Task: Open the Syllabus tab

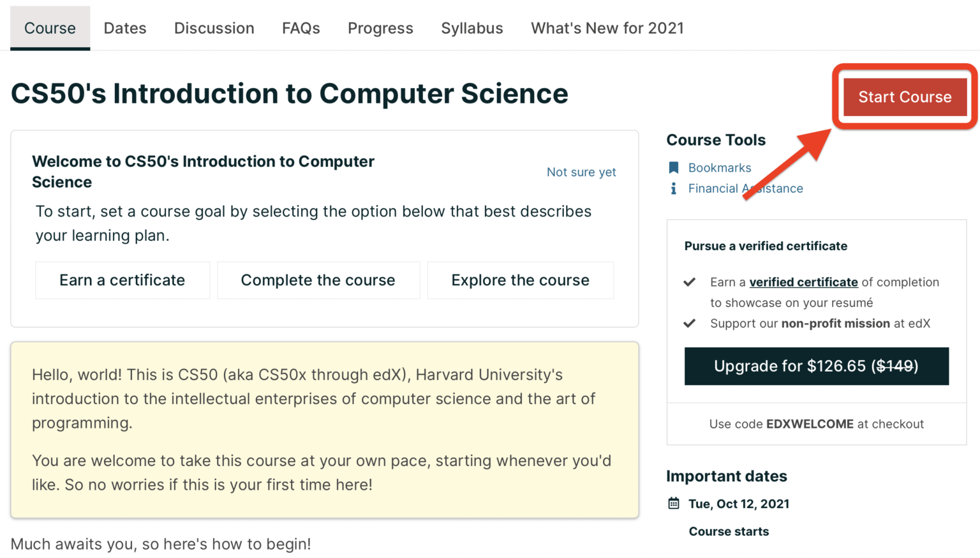Action: tap(471, 28)
